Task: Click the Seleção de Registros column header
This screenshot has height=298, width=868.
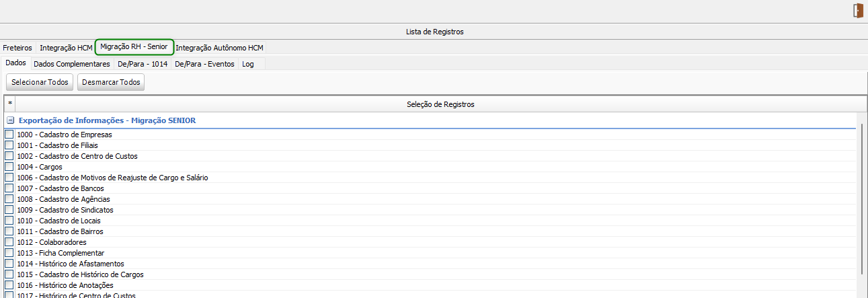Action: (x=440, y=104)
